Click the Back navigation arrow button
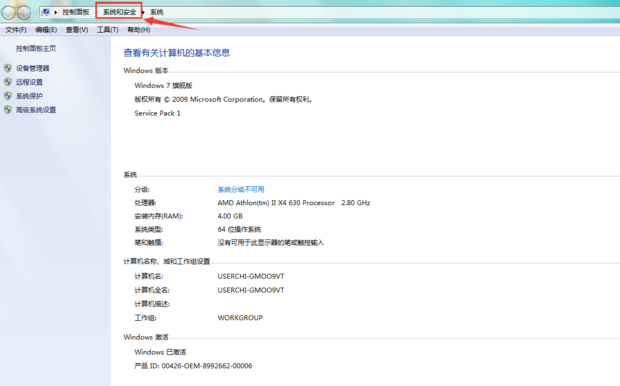Viewport: 620px width, 386px height. (8, 13)
